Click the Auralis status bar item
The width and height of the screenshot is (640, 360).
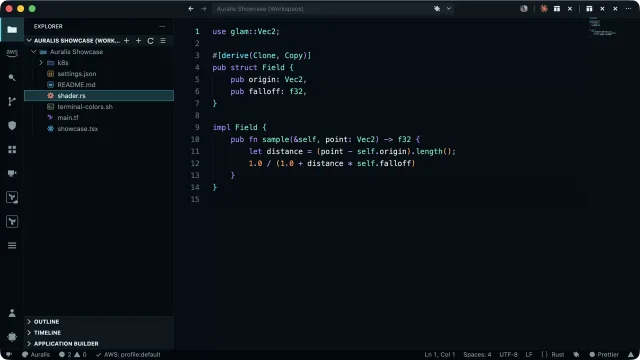pos(36,355)
